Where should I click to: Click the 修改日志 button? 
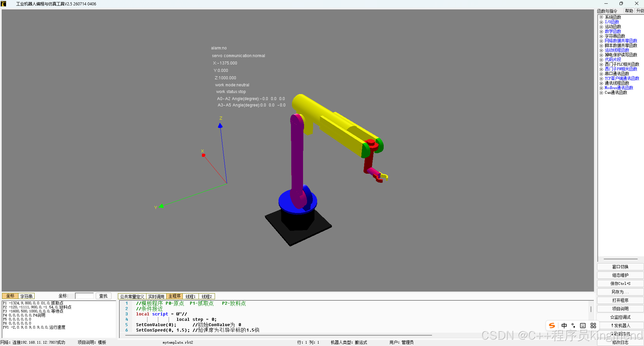coord(620,342)
